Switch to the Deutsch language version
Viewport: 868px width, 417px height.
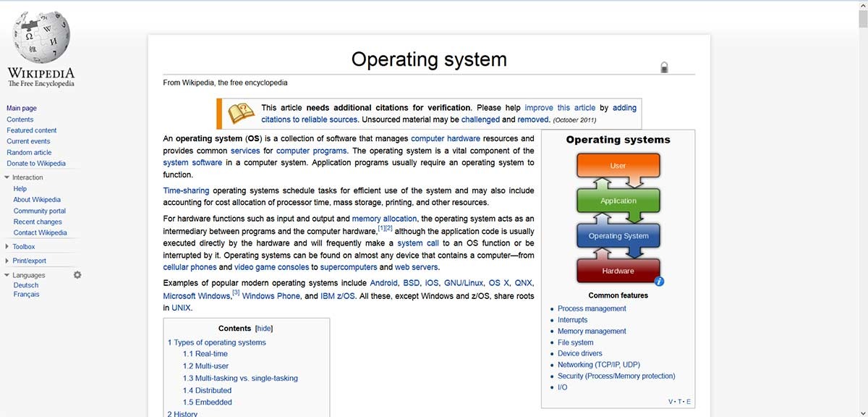26,285
